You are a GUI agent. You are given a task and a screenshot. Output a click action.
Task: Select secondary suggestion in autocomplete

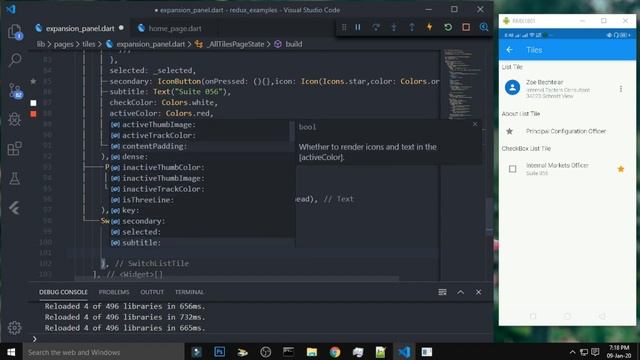(x=202, y=221)
